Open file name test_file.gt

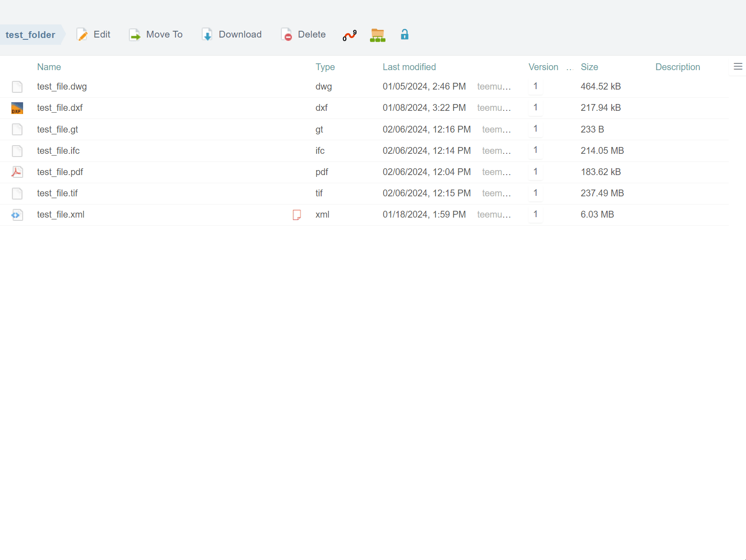(57, 129)
